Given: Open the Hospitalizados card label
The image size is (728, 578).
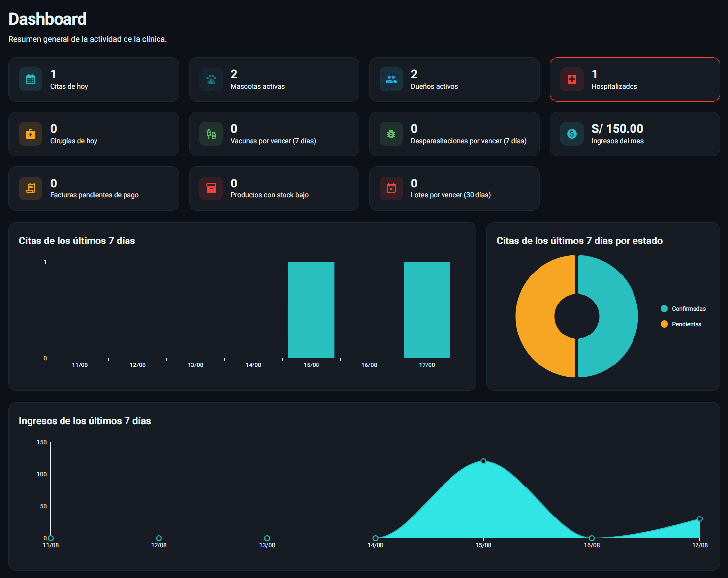Looking at the screenshot, I should click(x=614, y=86).
